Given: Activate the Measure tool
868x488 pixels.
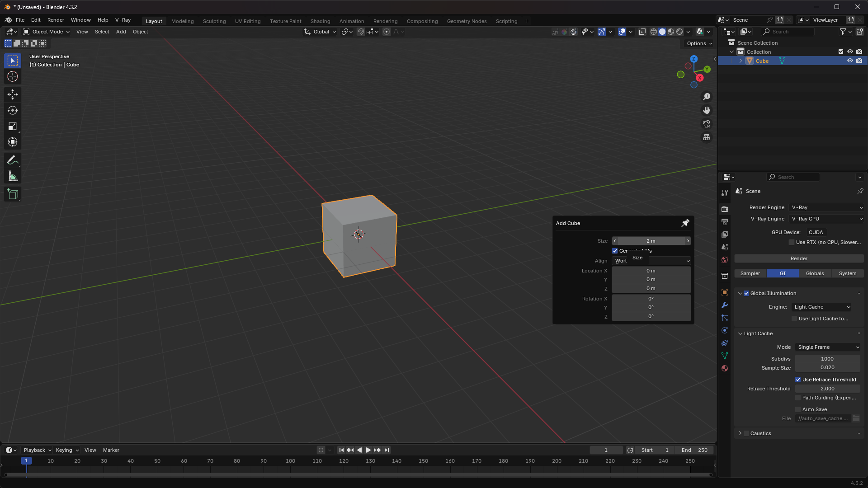Looking at the screenshot, I should pos(13,177).
